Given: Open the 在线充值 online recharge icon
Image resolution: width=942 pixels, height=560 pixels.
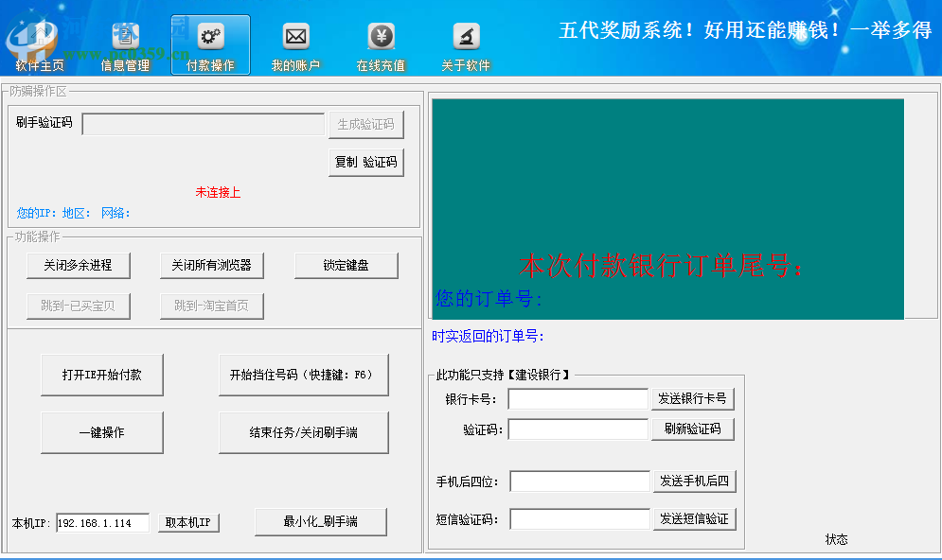Looking at the screenshot, I should pos(380,44).
